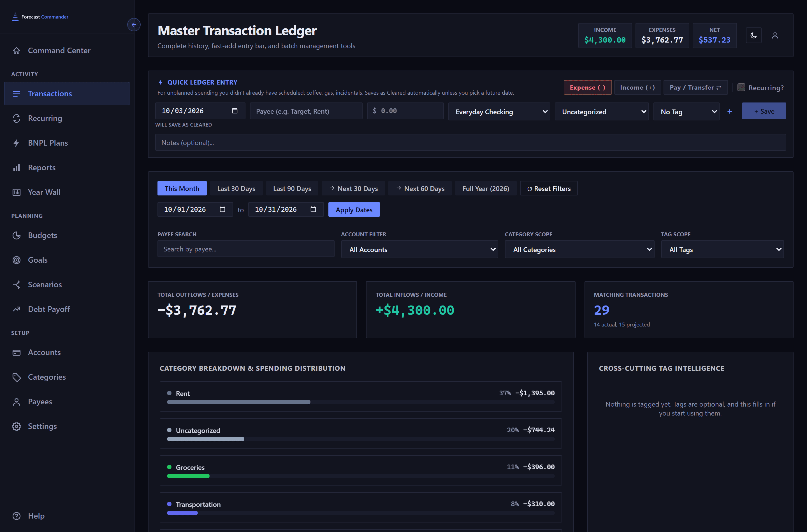This screenshot has height=532, width=807.
Task: Open the calendar picker for quick entry date
Action: pyautogui.click(x=235, y=111)
